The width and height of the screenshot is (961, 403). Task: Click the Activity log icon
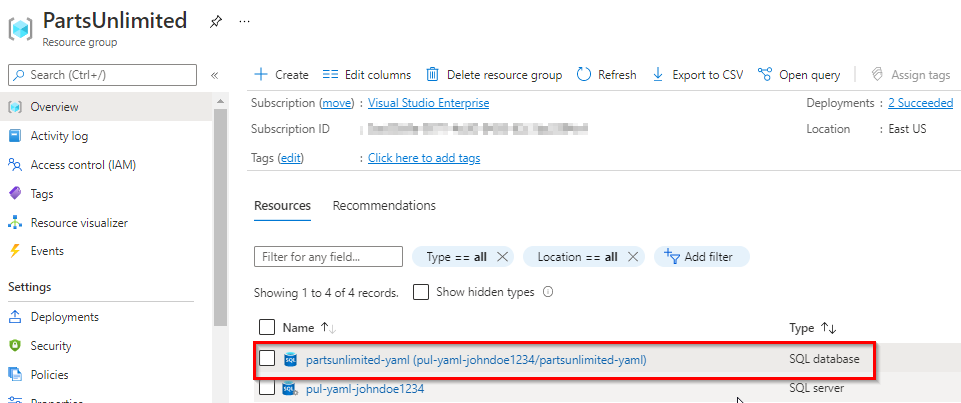[15, 136]
